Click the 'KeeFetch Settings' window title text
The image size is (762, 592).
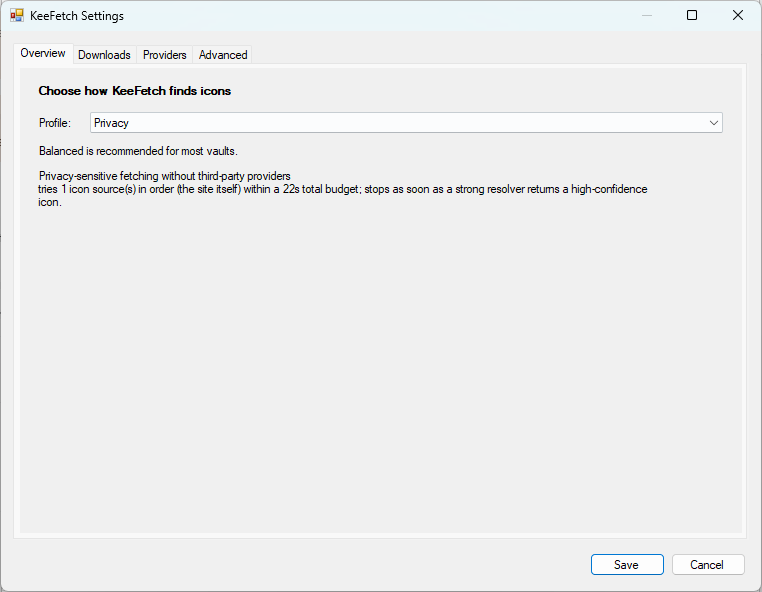77,16
